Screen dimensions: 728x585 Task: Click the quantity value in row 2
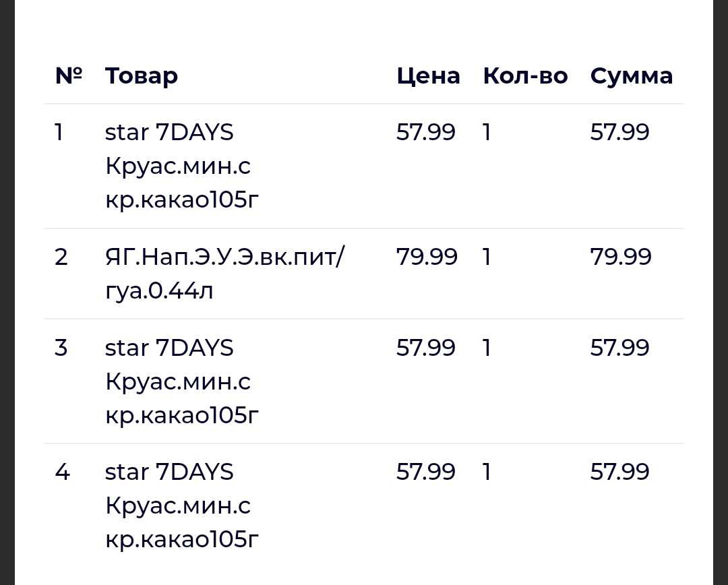(x=487, y=257)
